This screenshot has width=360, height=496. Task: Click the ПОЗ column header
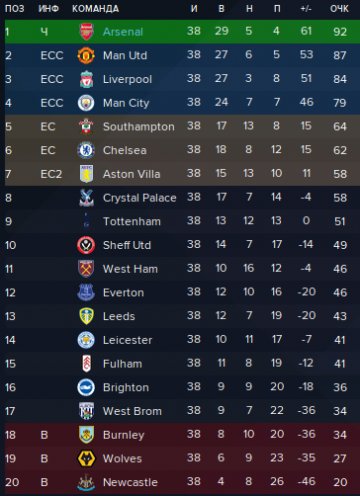pos(15,9)
